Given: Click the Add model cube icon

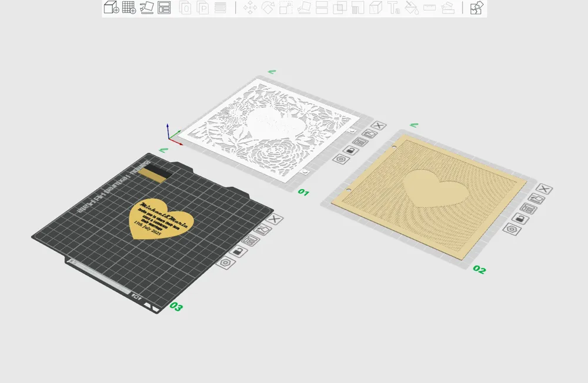Looking at the screenshot, I should [111, 8].
